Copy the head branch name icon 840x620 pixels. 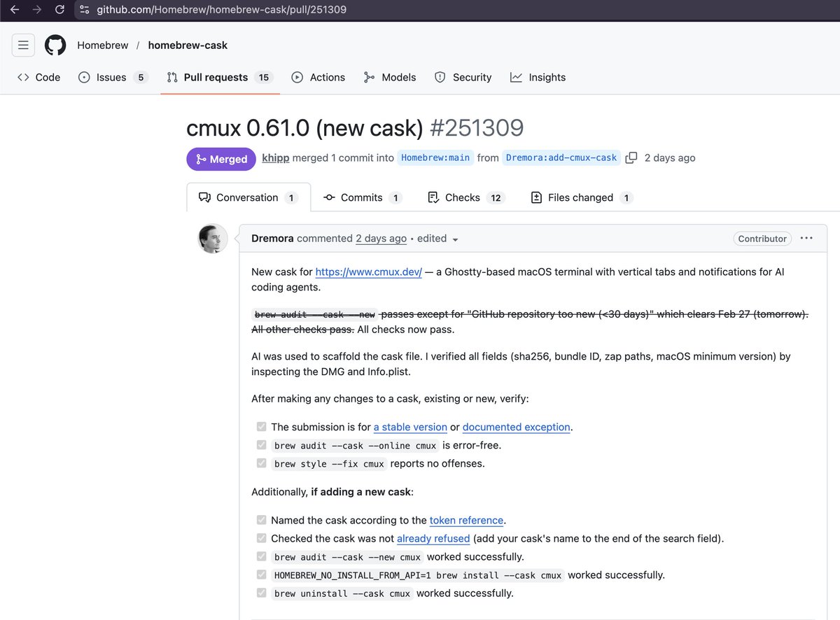coord(631,158)
